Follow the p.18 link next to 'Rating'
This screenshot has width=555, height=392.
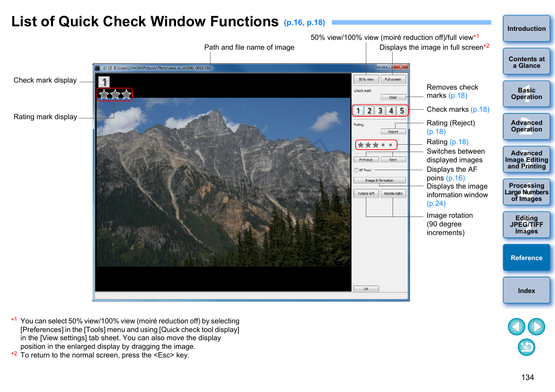[x=459, y=142]
